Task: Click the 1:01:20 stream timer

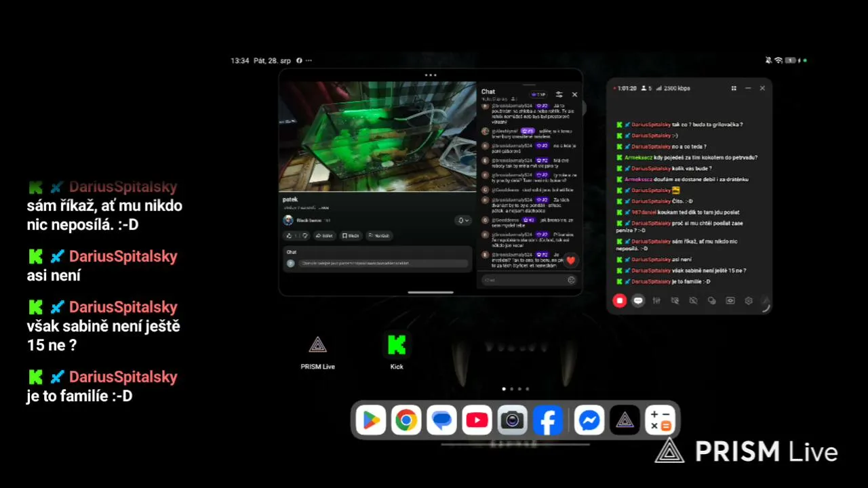Action: [627, 88]
